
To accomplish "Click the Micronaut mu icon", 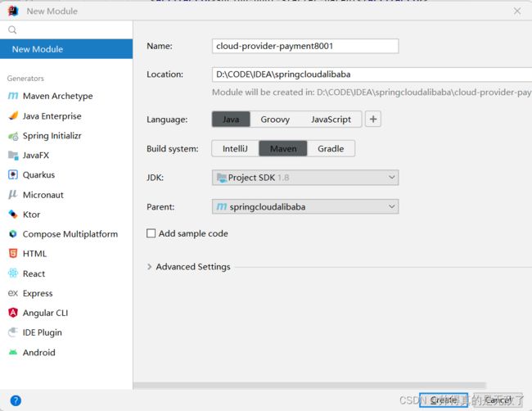I will click(x=13, y=195).
